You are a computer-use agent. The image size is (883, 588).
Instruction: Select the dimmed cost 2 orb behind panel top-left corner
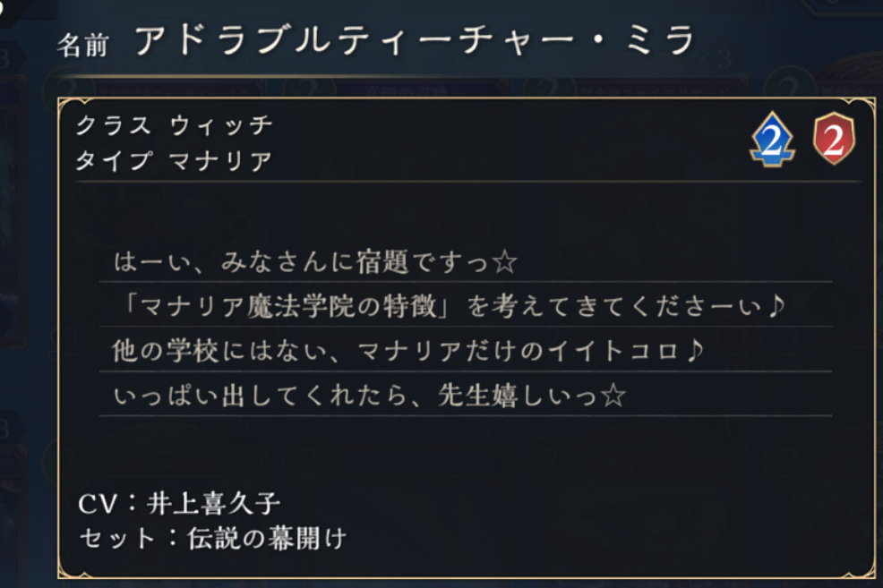[67, 86]
